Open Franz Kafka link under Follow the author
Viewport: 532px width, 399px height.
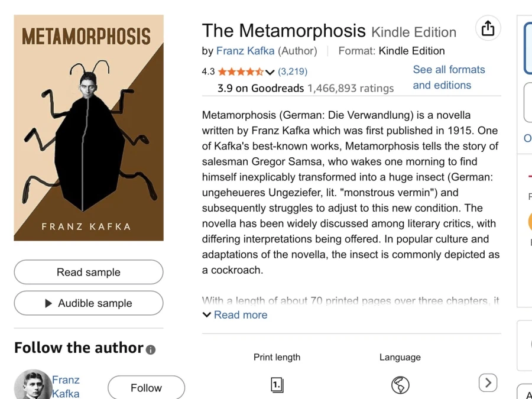[66, 387]
